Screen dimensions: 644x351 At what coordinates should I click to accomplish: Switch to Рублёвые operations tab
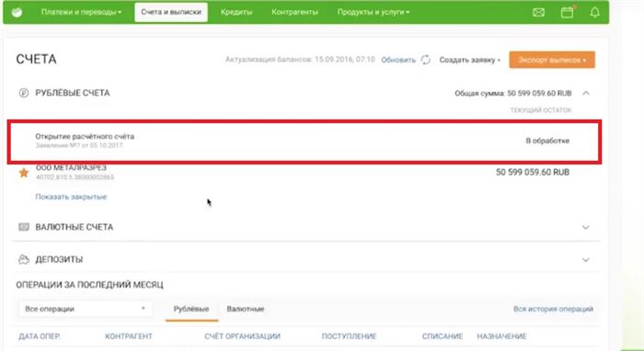point(191,309)
